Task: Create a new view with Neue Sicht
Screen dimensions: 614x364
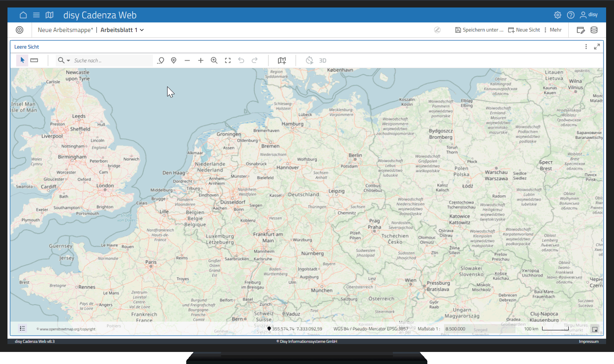Action: pos(524,30)
